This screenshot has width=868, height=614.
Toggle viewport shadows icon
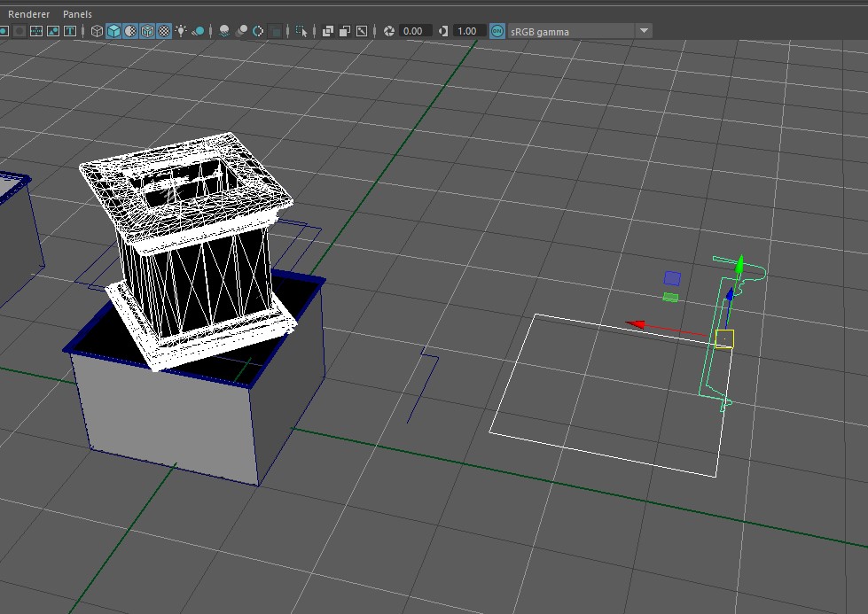tap(199, 31)
